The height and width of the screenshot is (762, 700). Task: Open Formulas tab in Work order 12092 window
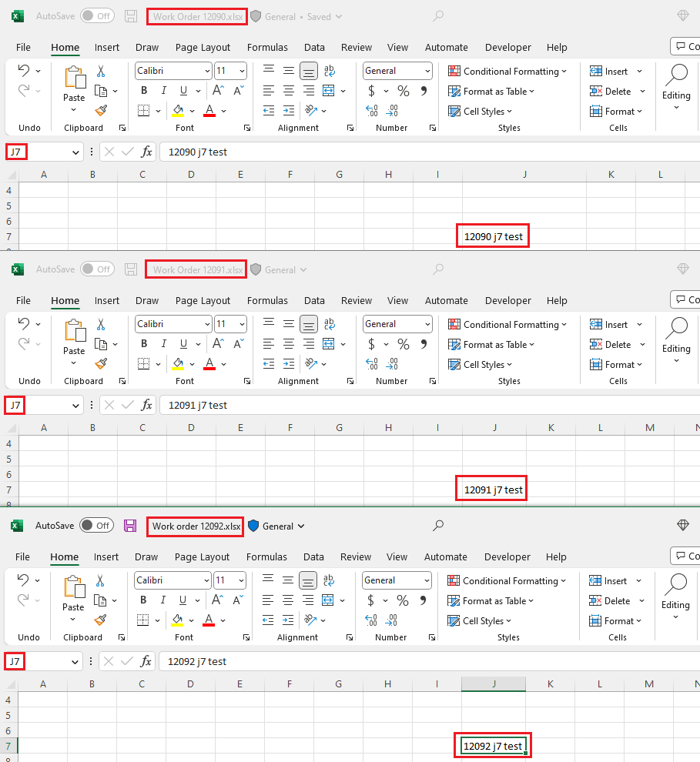click(x=266, y=556)
